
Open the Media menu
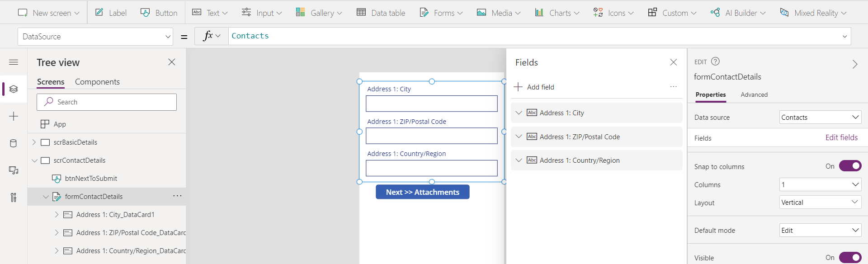click(499, 13)
